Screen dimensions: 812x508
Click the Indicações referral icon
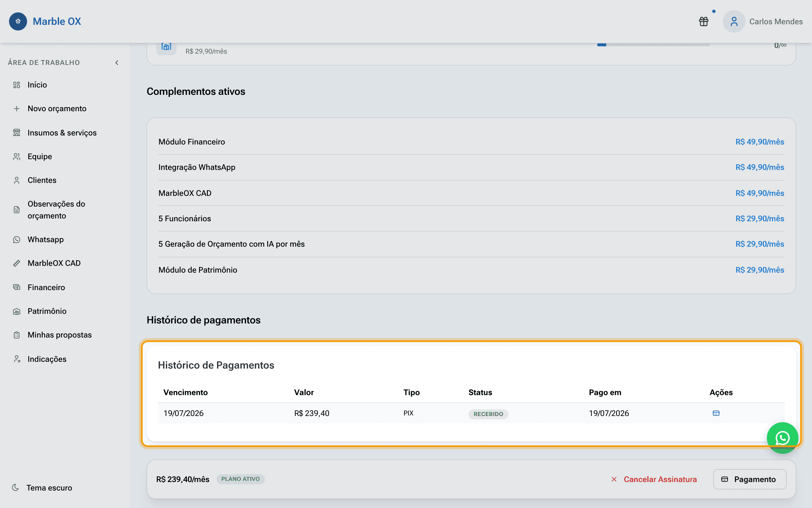[x=17, y=359]
